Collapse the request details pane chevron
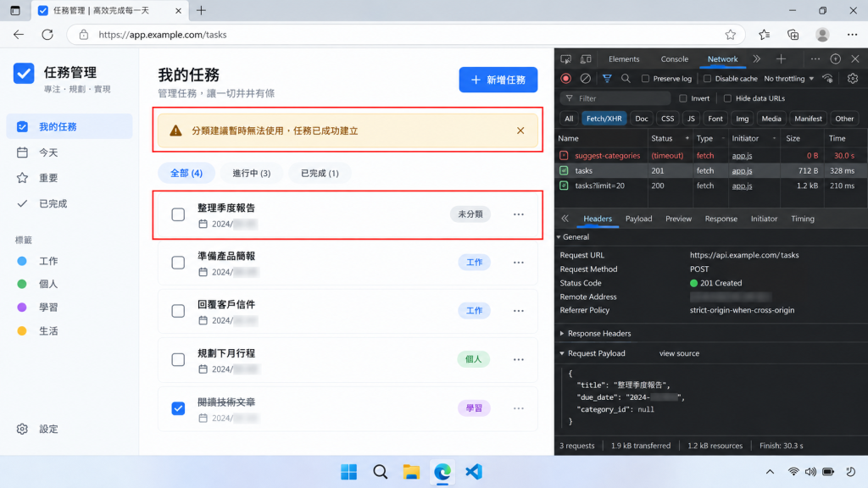 pos(565,219)
